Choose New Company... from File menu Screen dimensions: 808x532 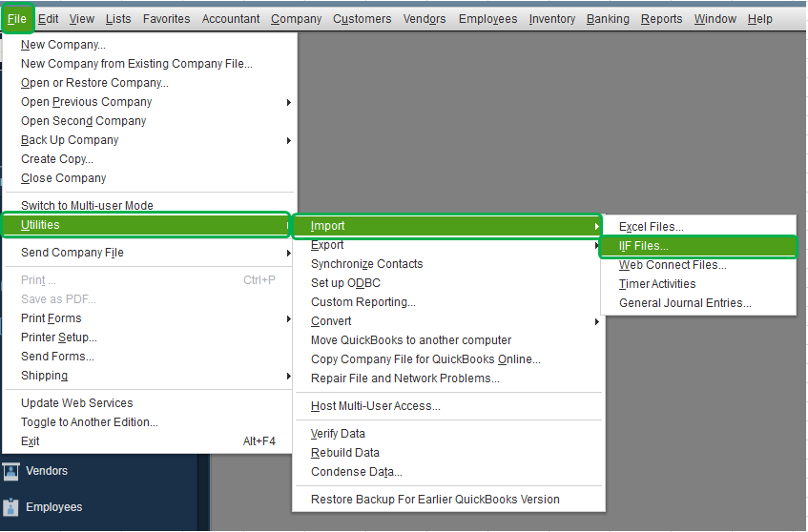(149, 45)
